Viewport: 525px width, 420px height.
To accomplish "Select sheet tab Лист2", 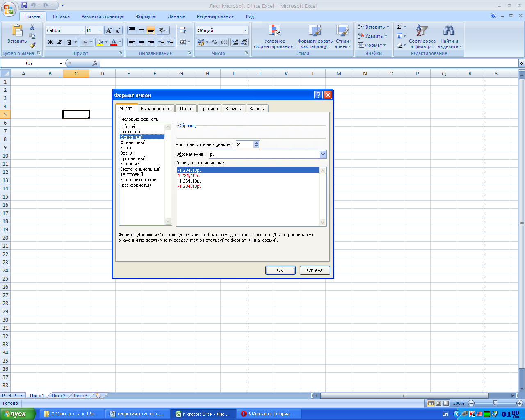I will click(x=58, y=396).
